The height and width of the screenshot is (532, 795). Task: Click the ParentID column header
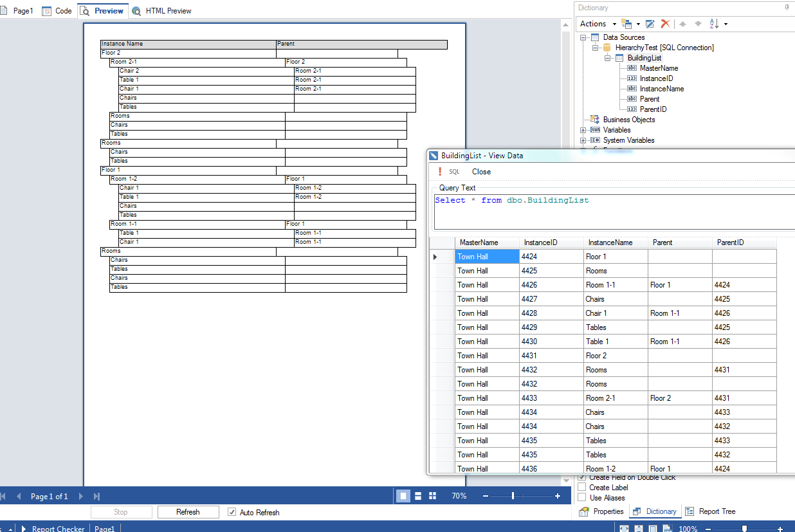coord(744,243)
